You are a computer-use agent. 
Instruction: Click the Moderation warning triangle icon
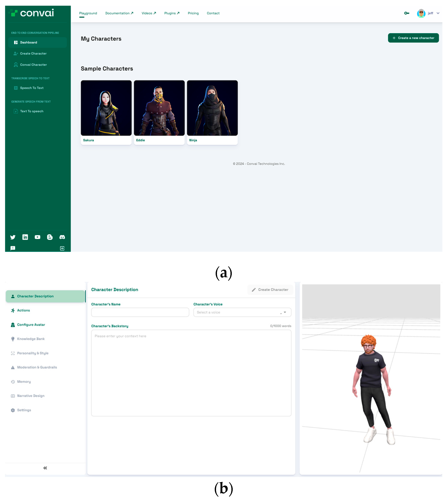13,367
